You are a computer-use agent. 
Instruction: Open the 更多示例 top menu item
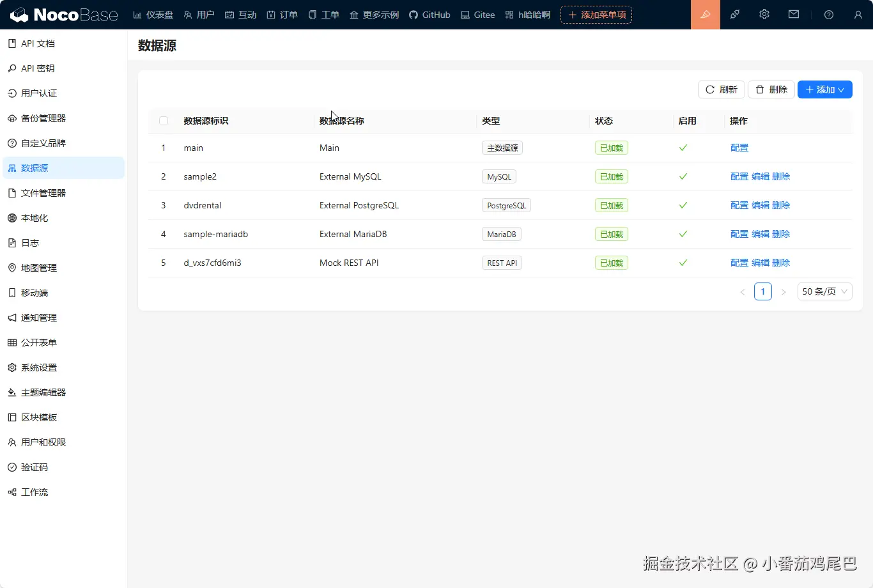[375, 15]
